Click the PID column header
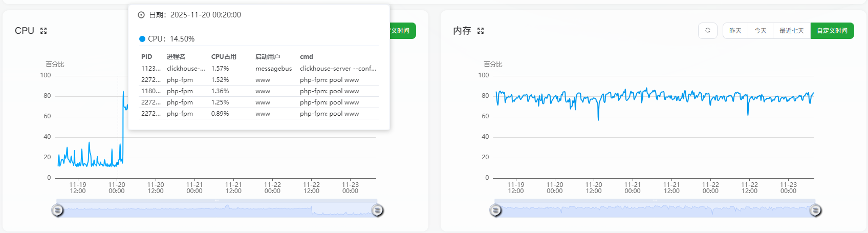Image resolution: width=868 pixels, height=233 pixels. (147, 57)
